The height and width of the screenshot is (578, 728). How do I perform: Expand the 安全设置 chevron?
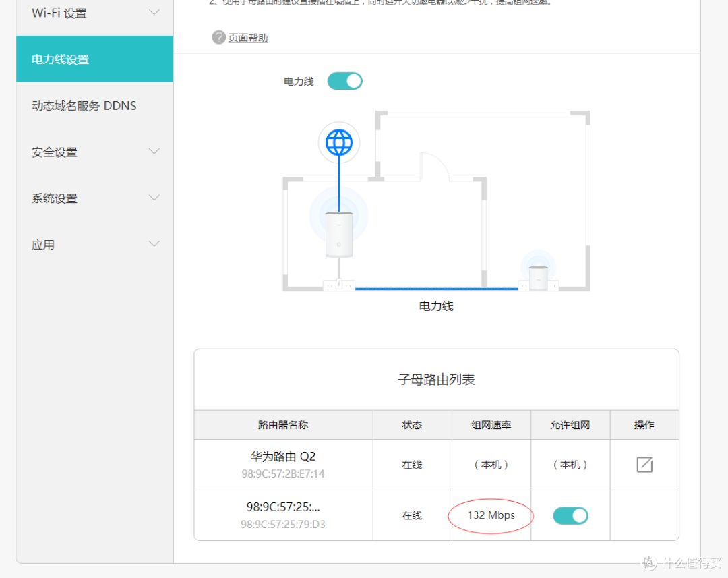click(154, 152)
